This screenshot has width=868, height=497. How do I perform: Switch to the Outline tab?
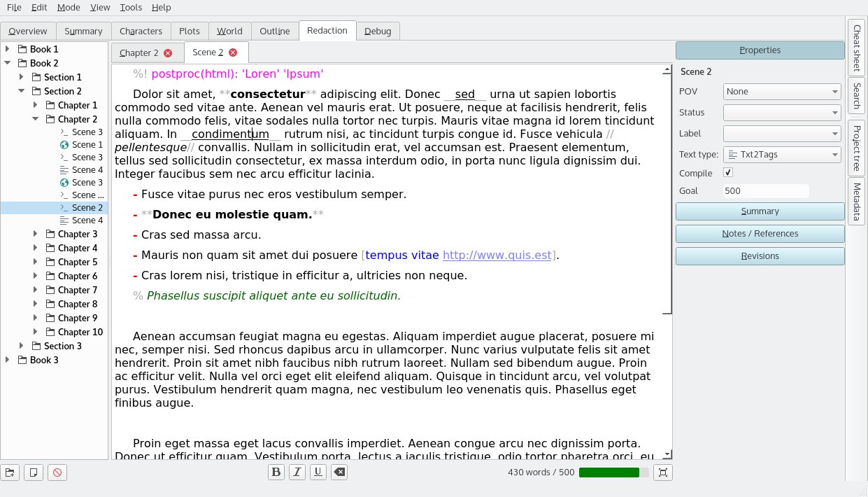(275, 31)
